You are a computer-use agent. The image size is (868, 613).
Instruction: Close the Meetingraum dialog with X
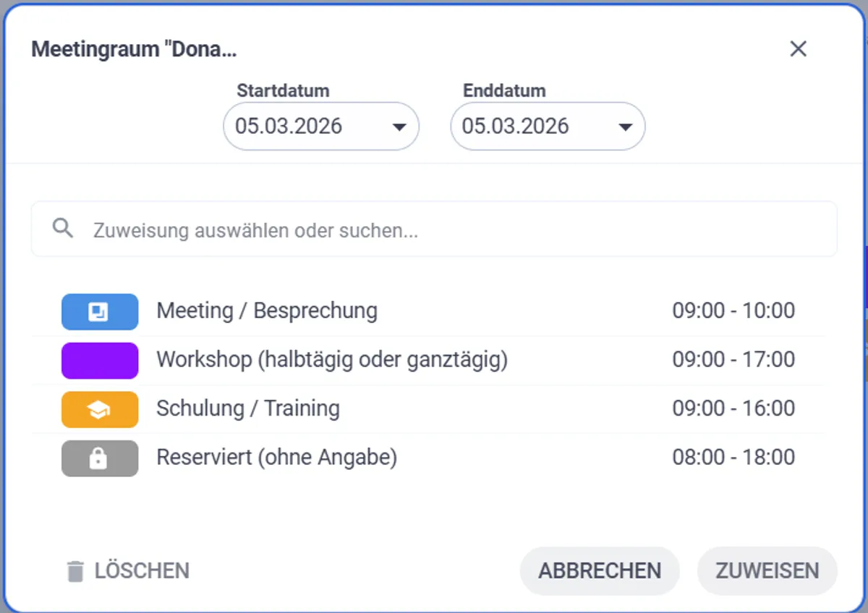pos(798,49)
